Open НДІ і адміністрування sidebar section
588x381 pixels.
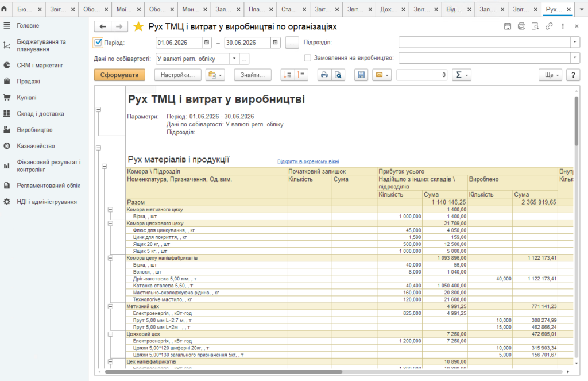pyautogui.click(x=47, y=202)
